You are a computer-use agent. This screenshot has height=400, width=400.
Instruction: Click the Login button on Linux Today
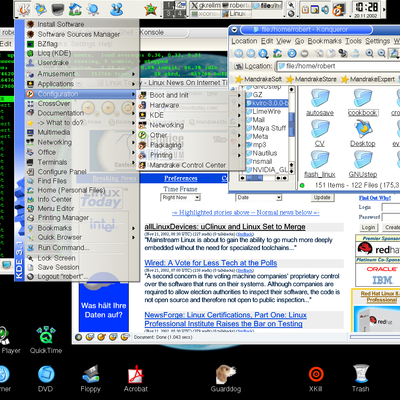pyautogui.click(x=368, y=227)
